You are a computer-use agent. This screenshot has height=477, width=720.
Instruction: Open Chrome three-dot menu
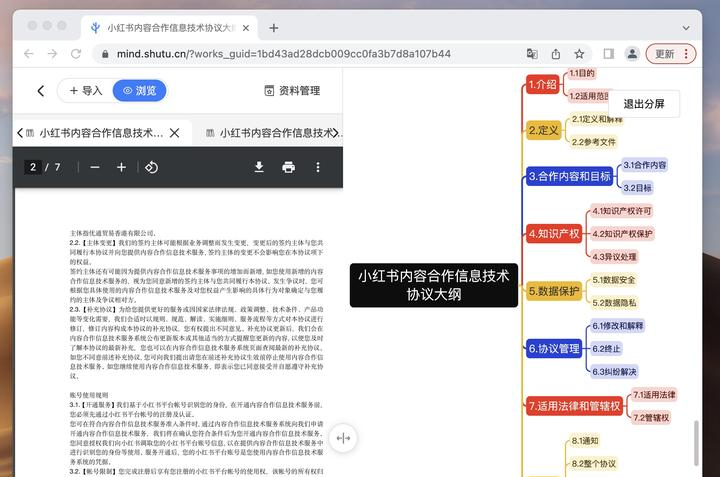(x=686, y=54)
